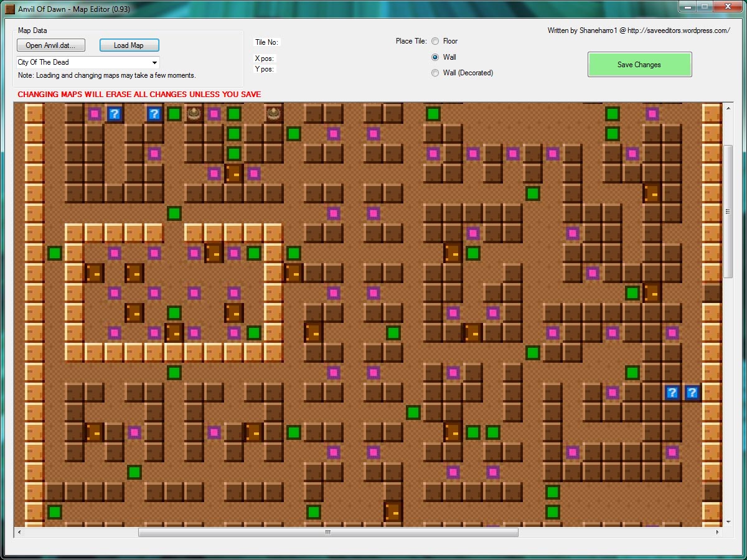Click the 'X pos:' label
This screenshot has width=747, height=560.
coord(265,58)
